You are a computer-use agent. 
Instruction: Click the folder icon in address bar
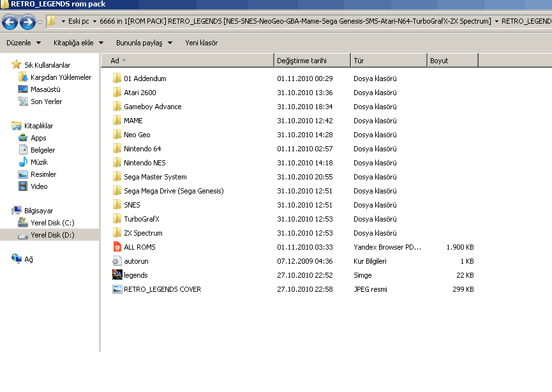pyautogui.click(x=52, y=21)
